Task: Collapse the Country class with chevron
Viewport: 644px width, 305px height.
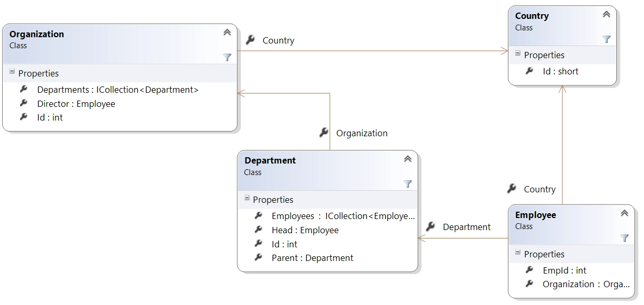Action: (606, 15)
